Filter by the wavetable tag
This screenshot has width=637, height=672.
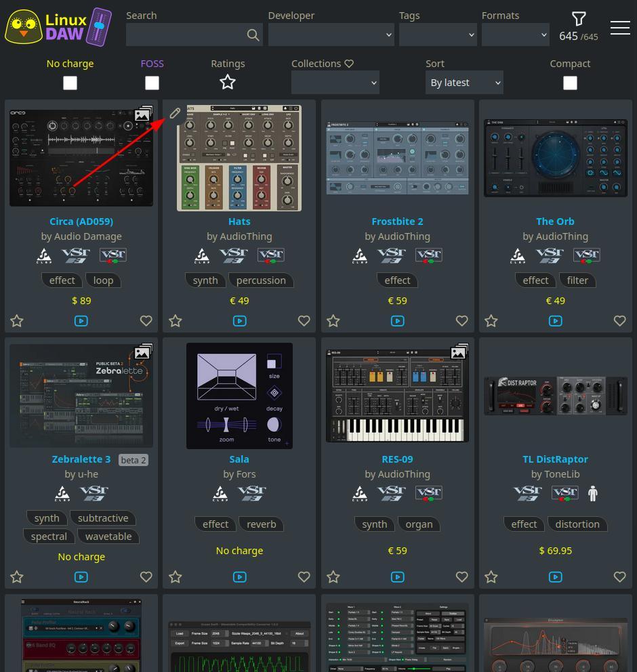[108, 537]
